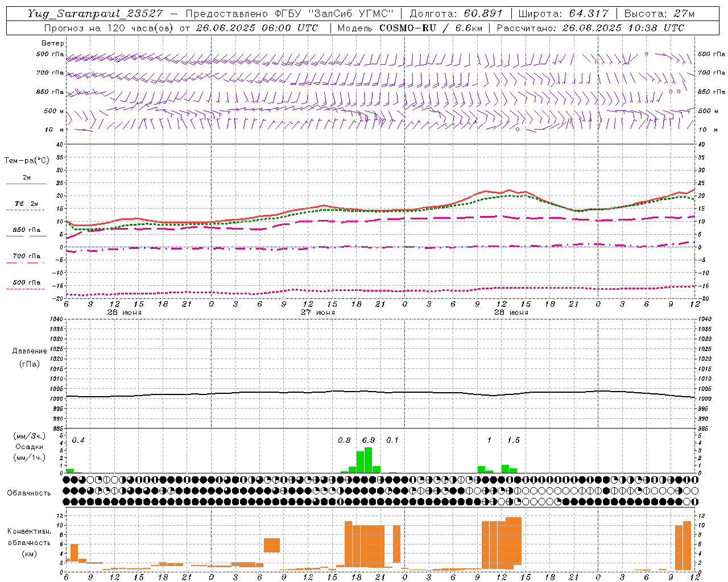This screenshot has height=582, width=728.
Task: Click the 'Td 2м' dew point legend entry
Action: [x=27, y=203]
